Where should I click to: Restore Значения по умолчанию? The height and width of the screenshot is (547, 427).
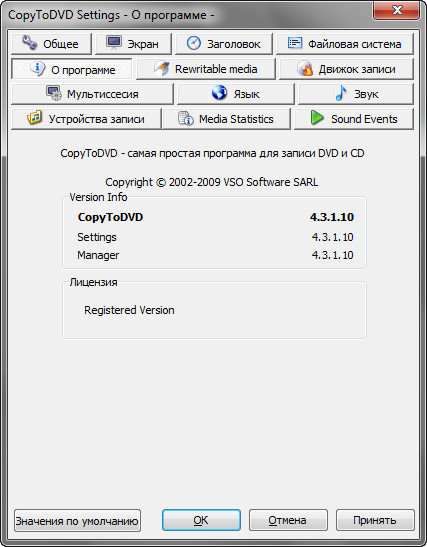(x=77, y=520)
